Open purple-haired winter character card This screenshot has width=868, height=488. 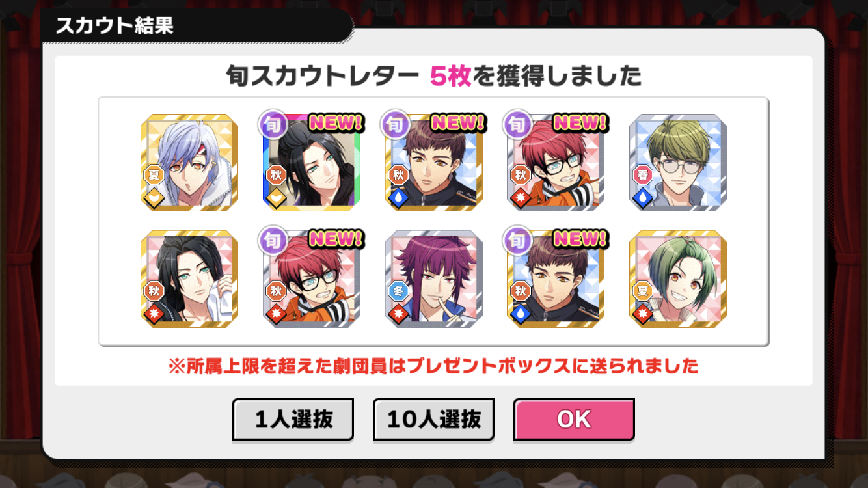(x=434, y=278)
